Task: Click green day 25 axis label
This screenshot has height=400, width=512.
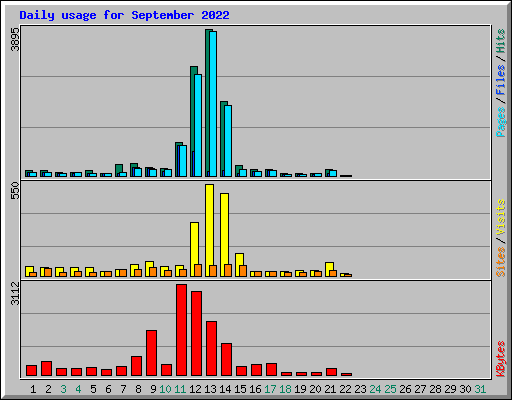Action: (390, 389)
